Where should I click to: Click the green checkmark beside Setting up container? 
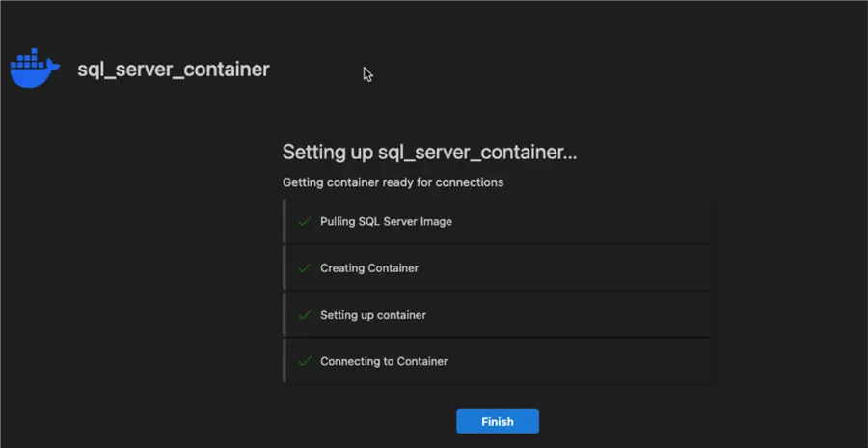point(305,315)
